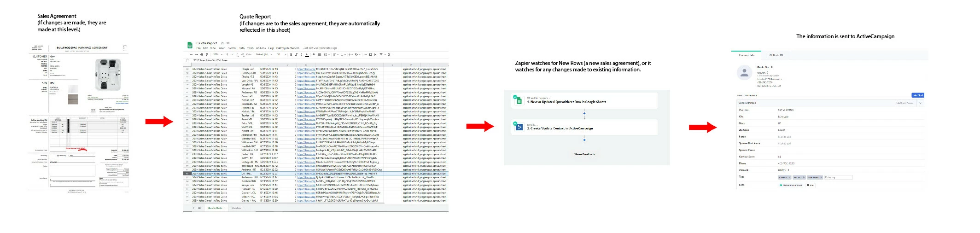Click the Create a filter icon

[x=381, y=55]
